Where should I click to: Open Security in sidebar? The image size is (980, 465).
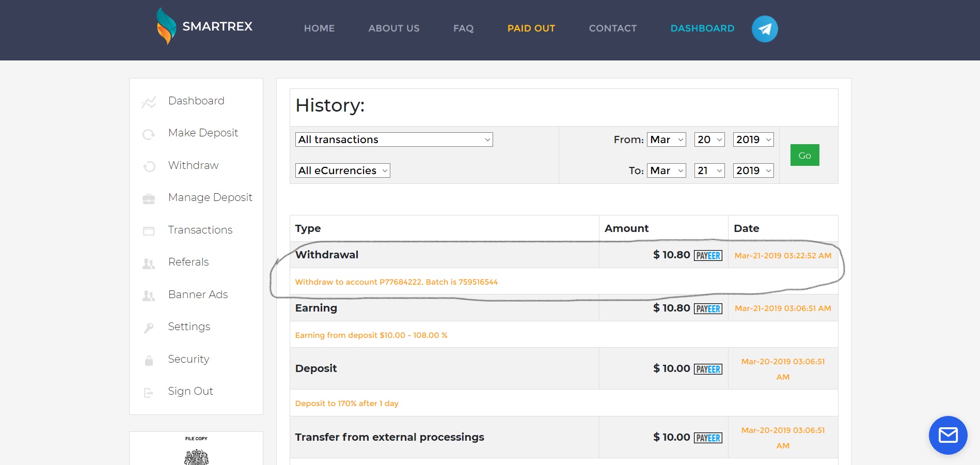[x=188, y=359]
